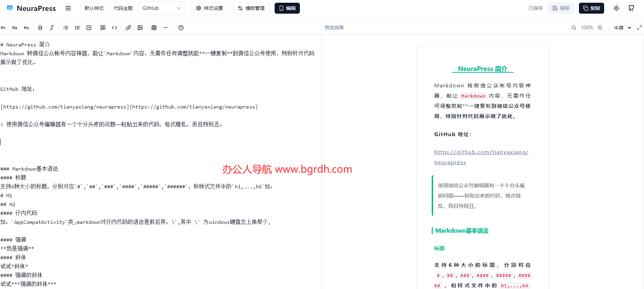The width and height of the screenshot is (644, 289).
Task: Open the GitHub code theme dropdown
Action: click(162, 8)
